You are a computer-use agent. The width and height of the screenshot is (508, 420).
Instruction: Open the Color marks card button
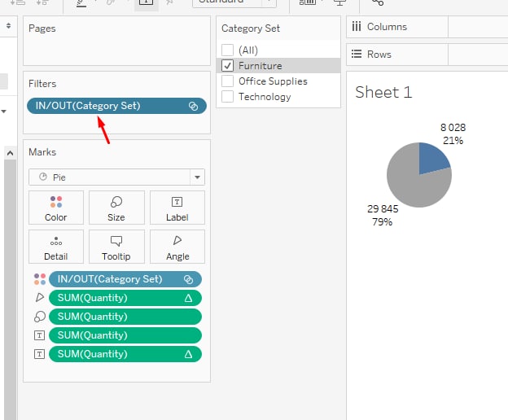point(55,208)
